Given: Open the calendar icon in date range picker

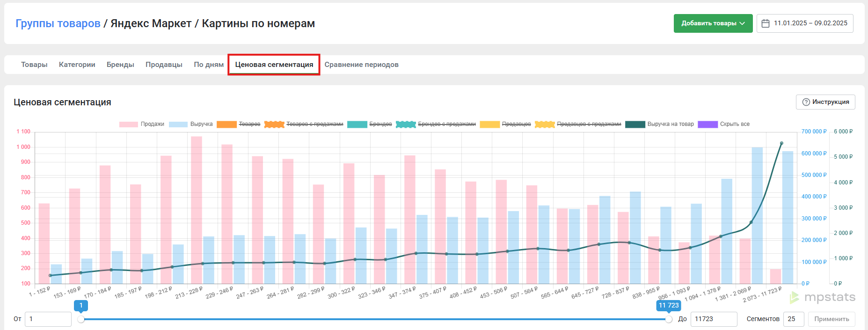Looking at the screenshot, I should tap(766, 23).
